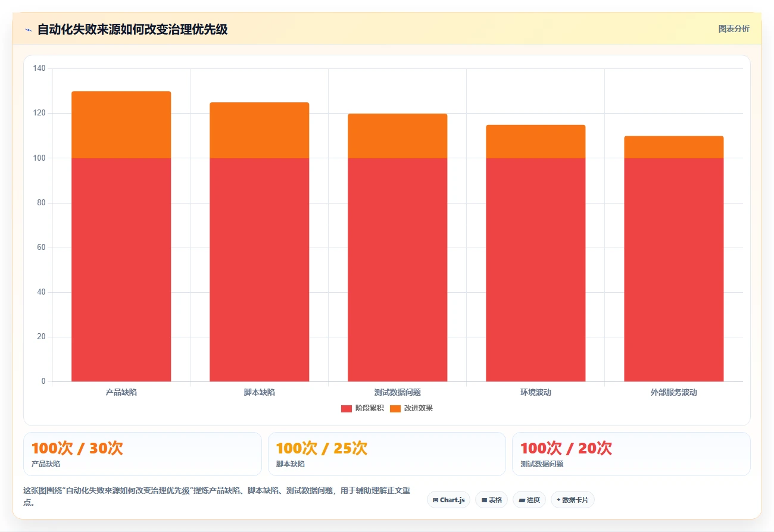Select the 数据卡片 tag chip
The width and height of the screenshot is (774, 532).
coord(573,500)
